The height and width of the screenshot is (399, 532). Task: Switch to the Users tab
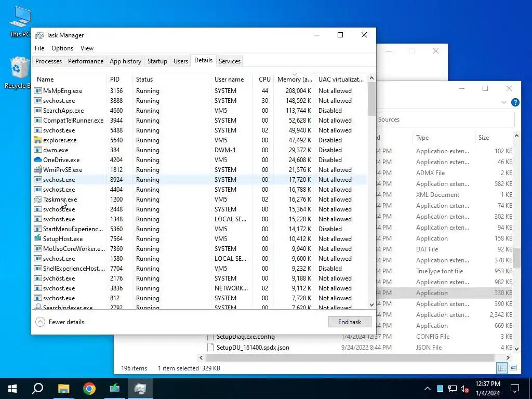(180, 61)
